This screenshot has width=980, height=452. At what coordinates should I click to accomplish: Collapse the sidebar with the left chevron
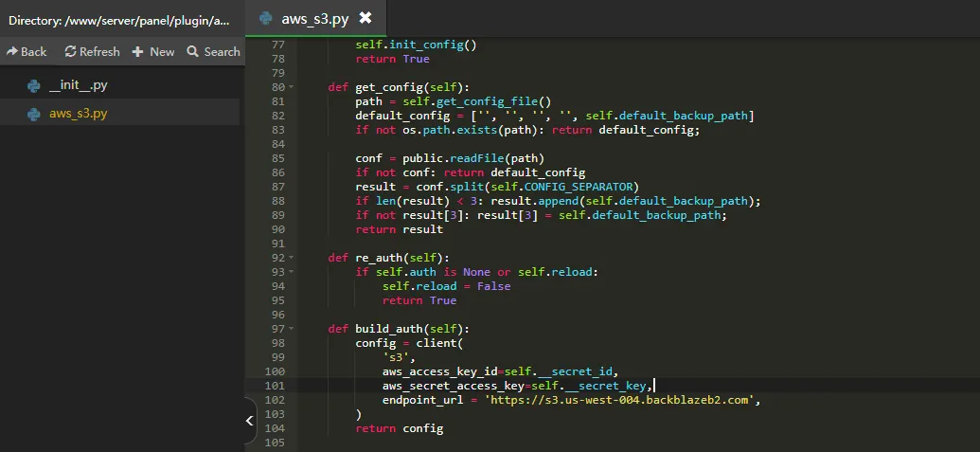[249, 421]
